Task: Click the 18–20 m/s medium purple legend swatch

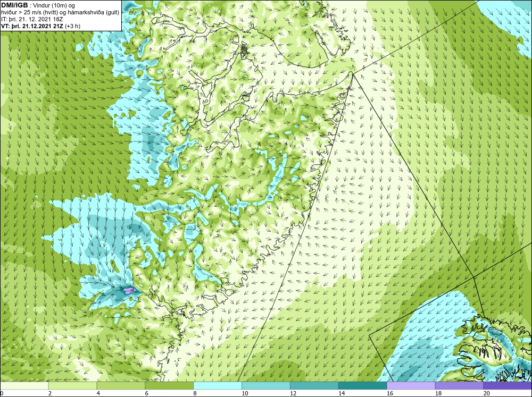Action: tap(460, 386)
